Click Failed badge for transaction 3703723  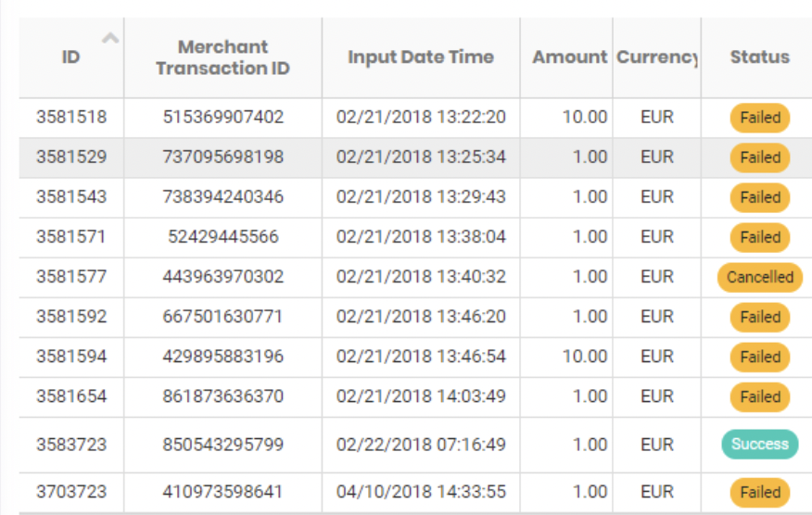[x=760, y=492]
